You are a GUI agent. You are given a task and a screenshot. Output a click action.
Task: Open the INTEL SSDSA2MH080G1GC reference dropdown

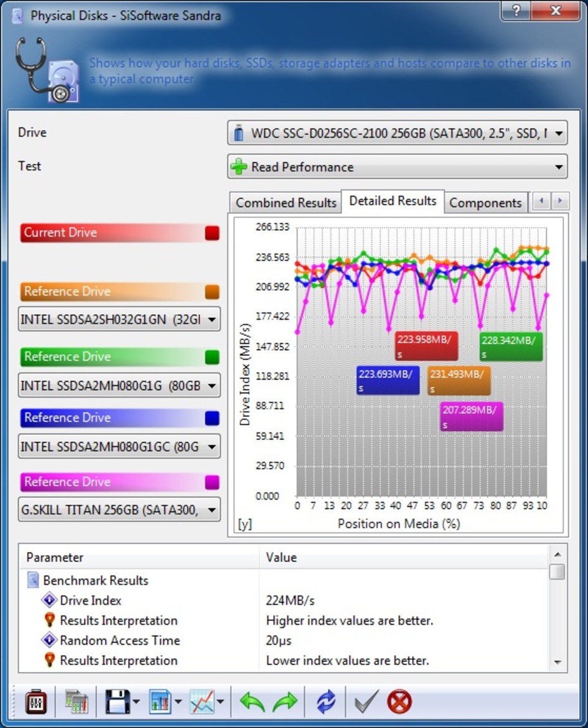click(x=119, y=447)
